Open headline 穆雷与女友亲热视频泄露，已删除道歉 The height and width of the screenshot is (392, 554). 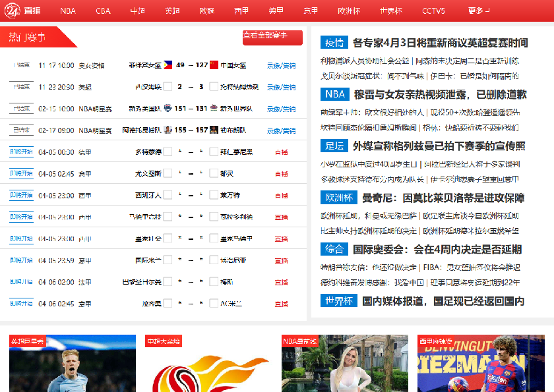pyautogui.click(x=441, y=94)
